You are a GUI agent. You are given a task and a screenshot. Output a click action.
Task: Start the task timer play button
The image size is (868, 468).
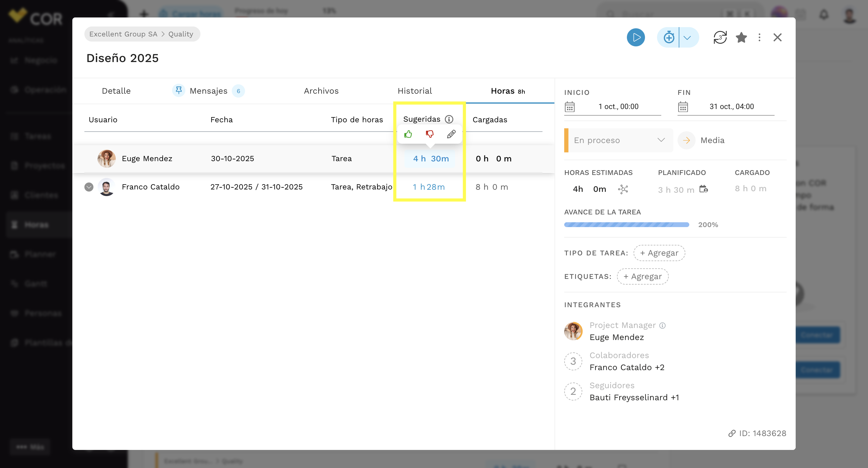point(636,37)
